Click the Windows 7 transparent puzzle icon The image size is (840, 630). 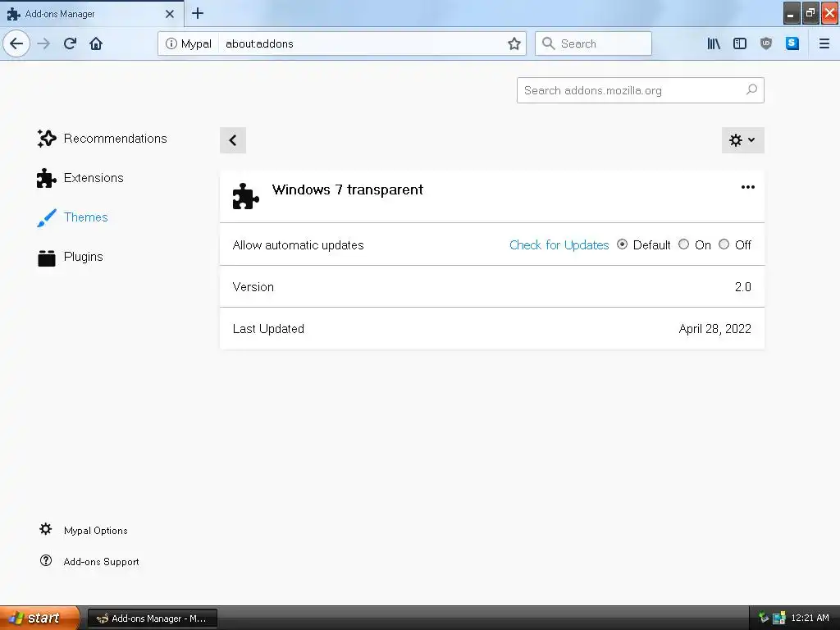pyautogui.click(x=246, y=195)
